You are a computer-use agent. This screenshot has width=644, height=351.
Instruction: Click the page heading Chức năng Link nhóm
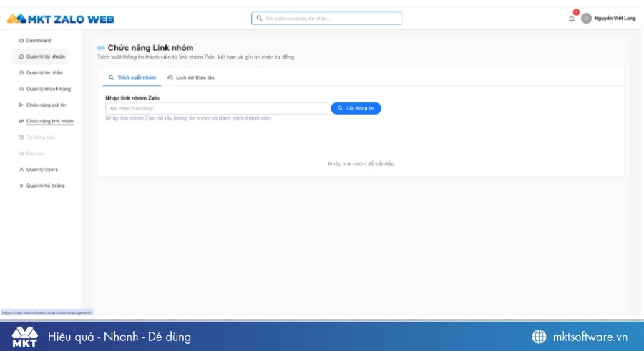[x=150, y=48]
